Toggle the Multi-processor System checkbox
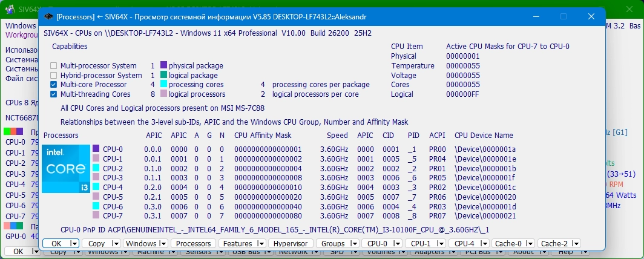This screenshot has width=644, height=259. pos(53,66)
